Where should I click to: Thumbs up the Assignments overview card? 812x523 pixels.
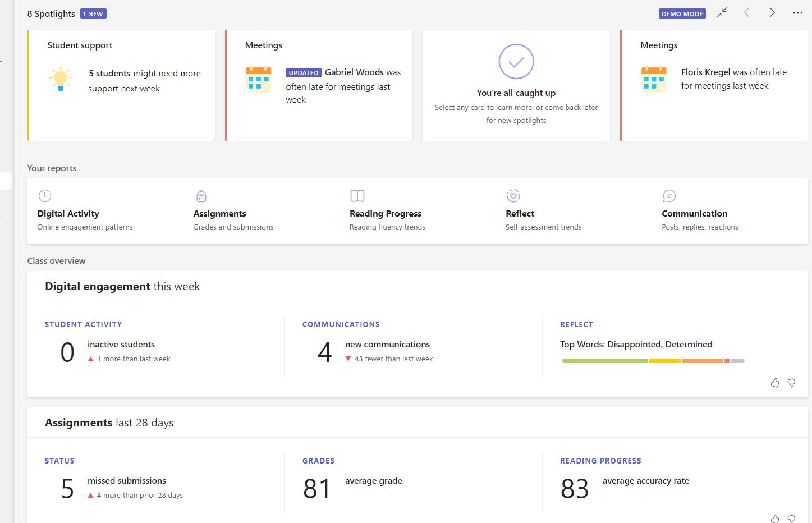[775, 519]
